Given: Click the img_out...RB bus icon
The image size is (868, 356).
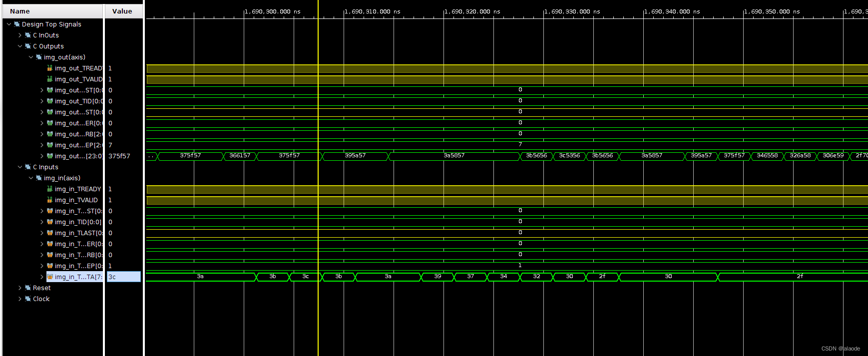Looking at the screenshot, I should pyautogui.click(x=50, y=134).
